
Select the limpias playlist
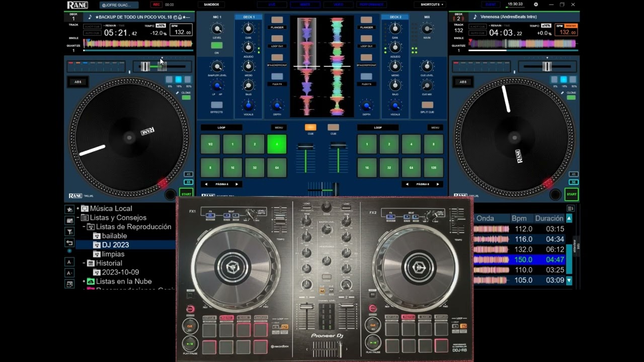tap(113, 254)
